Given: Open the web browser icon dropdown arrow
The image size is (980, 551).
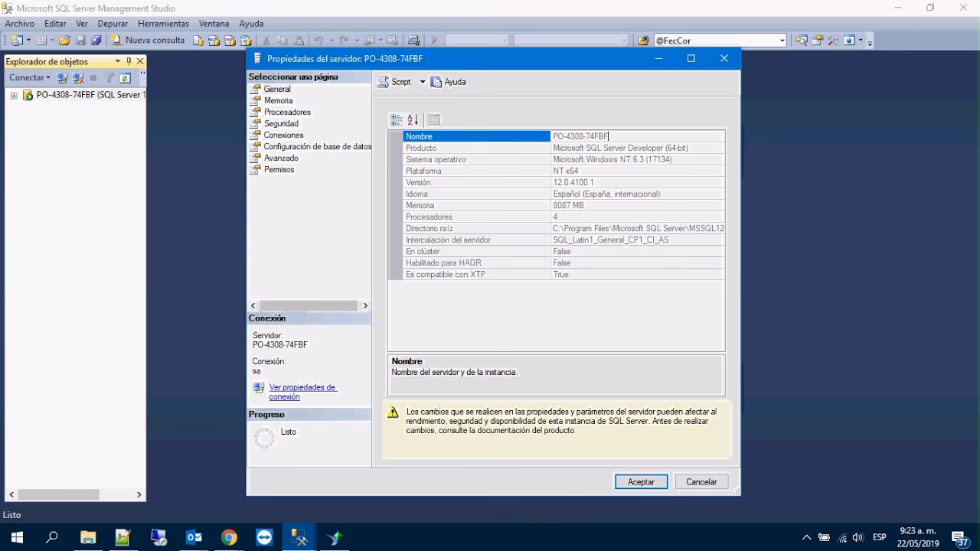Looking at the screenshot, I should pyautogui.click(x=861, y=41).
